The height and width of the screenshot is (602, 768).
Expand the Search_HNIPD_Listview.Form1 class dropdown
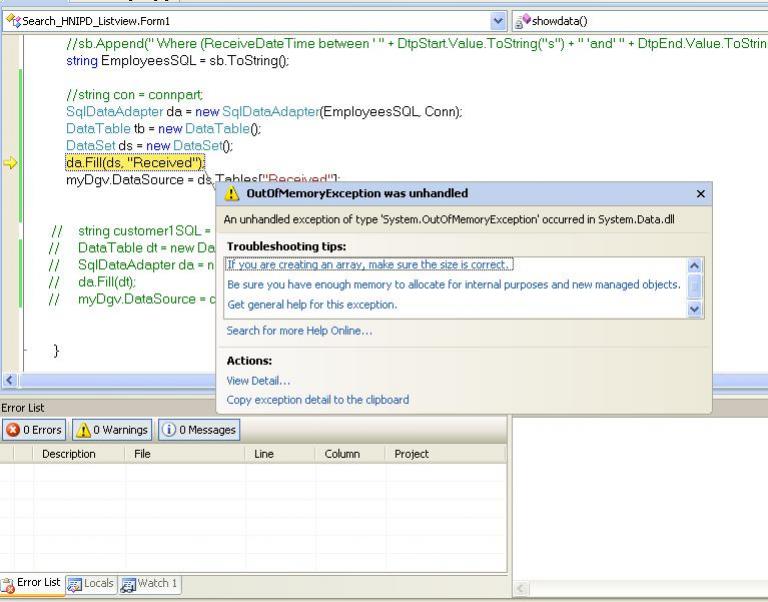tap(499, 20)
